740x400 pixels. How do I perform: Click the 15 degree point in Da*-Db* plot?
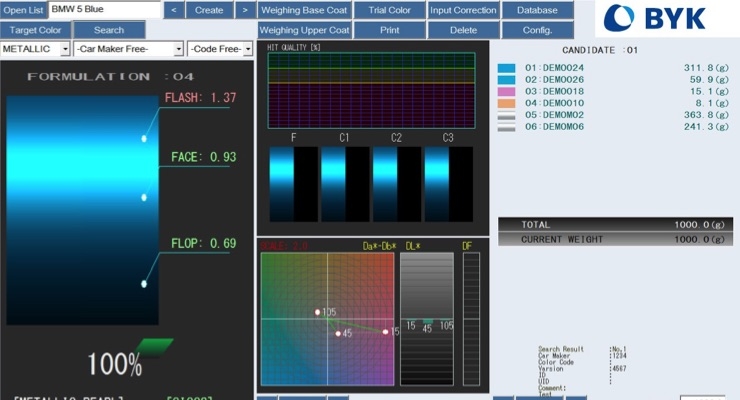pyautogui.click(x=386, y=332)
